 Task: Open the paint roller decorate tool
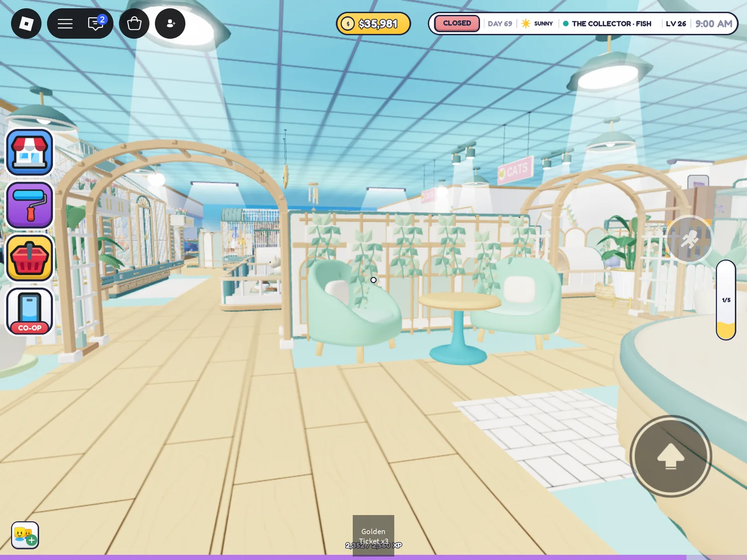(30, 205)
